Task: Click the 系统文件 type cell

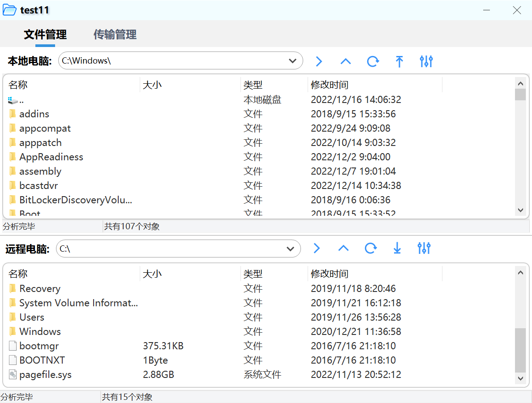Action: click(262, 374)
